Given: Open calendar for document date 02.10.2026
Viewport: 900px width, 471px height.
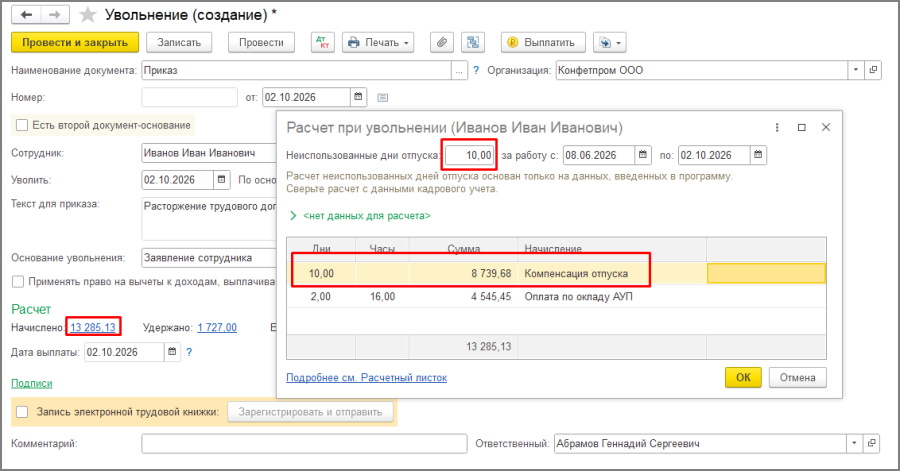Looking at the screenshot, I should tap(358, 97).
